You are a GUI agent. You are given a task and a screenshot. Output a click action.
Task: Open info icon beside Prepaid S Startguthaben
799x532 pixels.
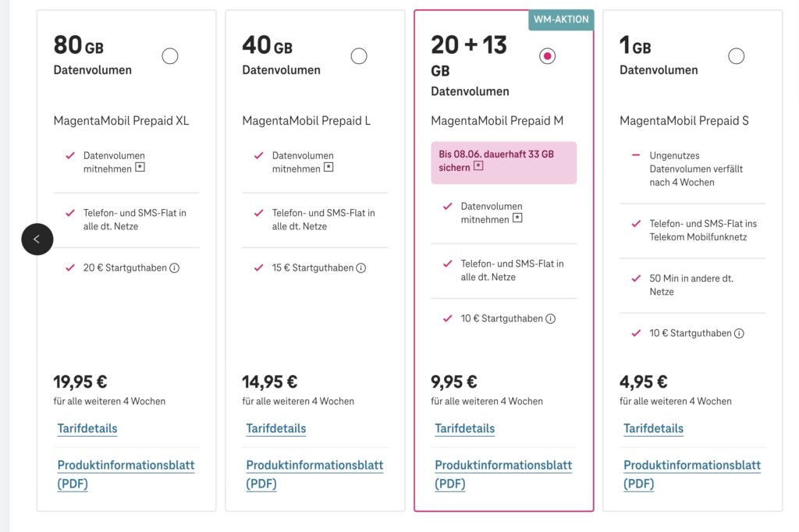[739, 333]
